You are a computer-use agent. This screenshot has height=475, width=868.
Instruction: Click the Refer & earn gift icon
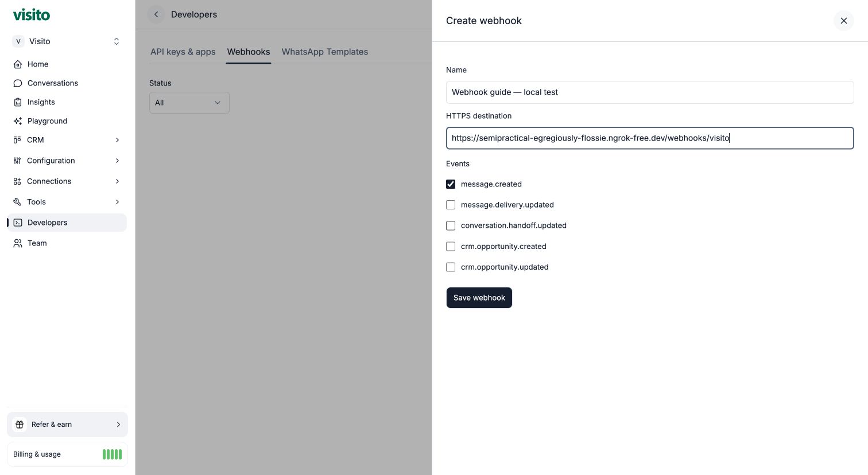pos(20,425)
